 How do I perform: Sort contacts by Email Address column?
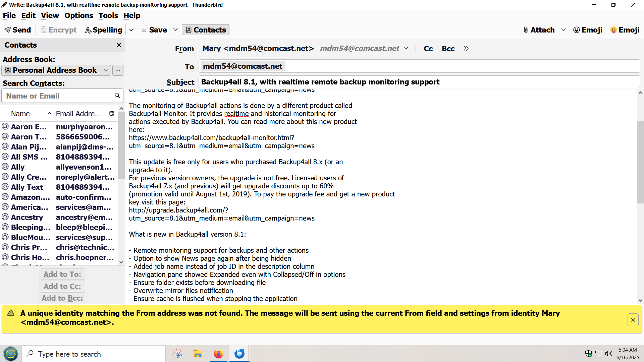point(80,114)
